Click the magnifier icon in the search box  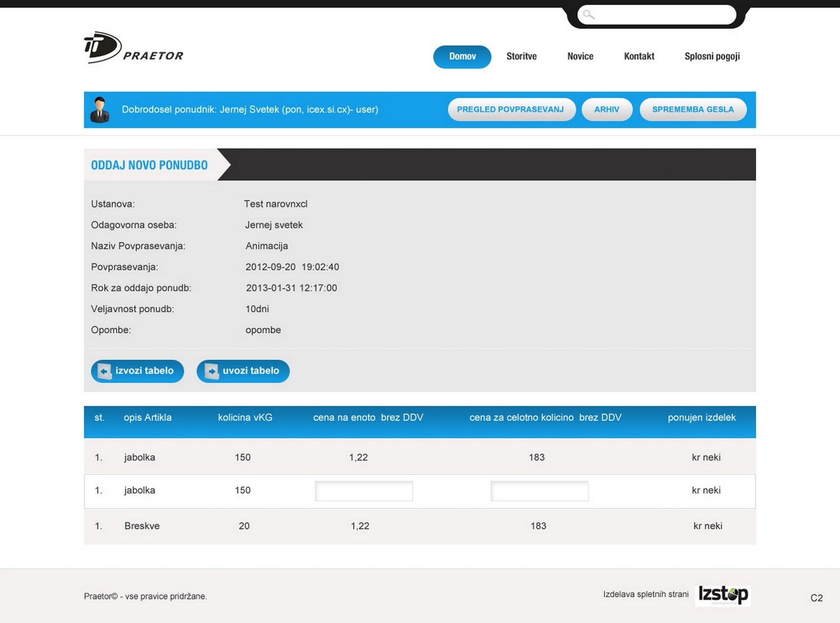coord(589,15)
